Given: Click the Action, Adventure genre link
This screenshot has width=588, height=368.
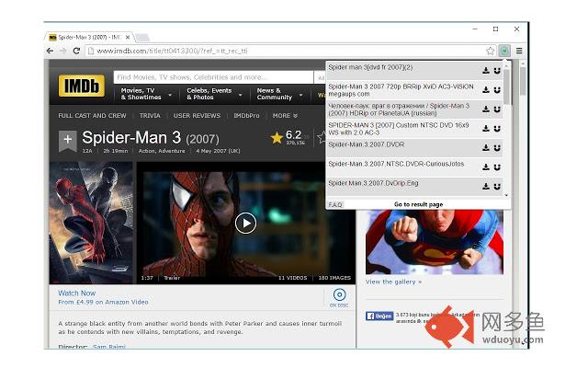Looking at the screenshot, I should click(162, 151).
